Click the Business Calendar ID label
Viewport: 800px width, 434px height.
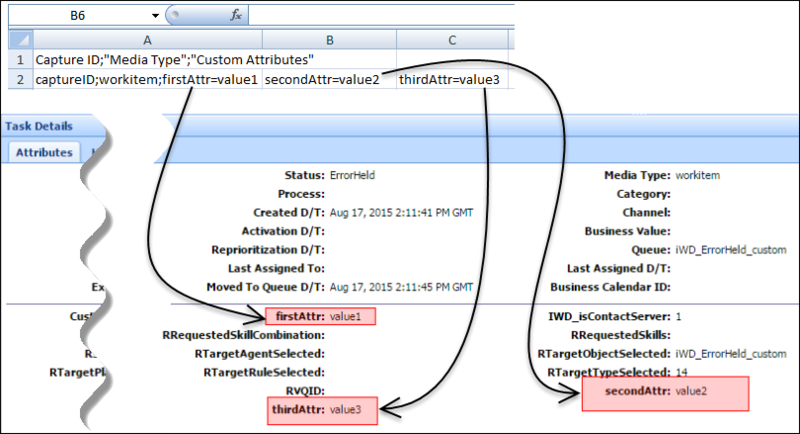[610, 287]
